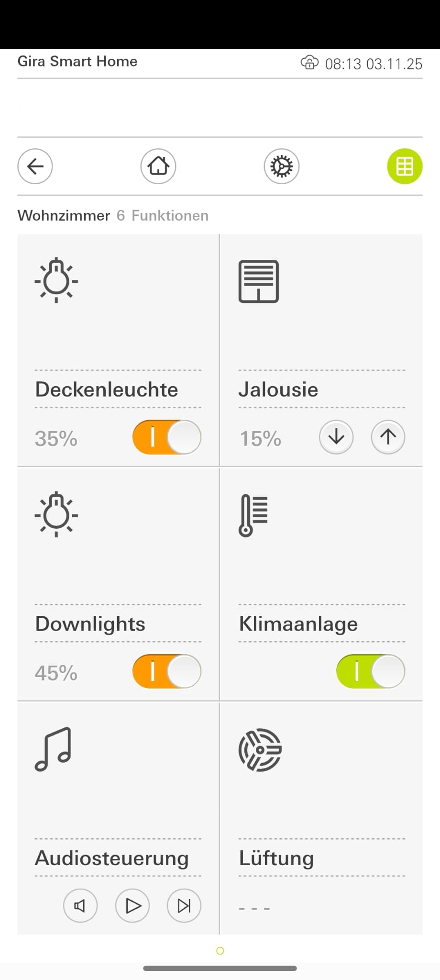Open the Downlights tile label
This screenshot has height=980, width=440.
click(90, 624)
